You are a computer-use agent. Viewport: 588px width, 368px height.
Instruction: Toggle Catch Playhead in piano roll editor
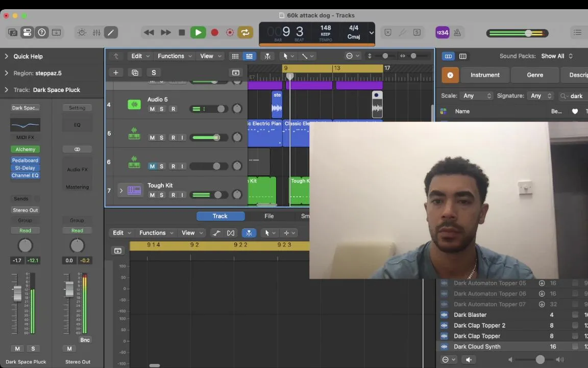tap(249, 233)
